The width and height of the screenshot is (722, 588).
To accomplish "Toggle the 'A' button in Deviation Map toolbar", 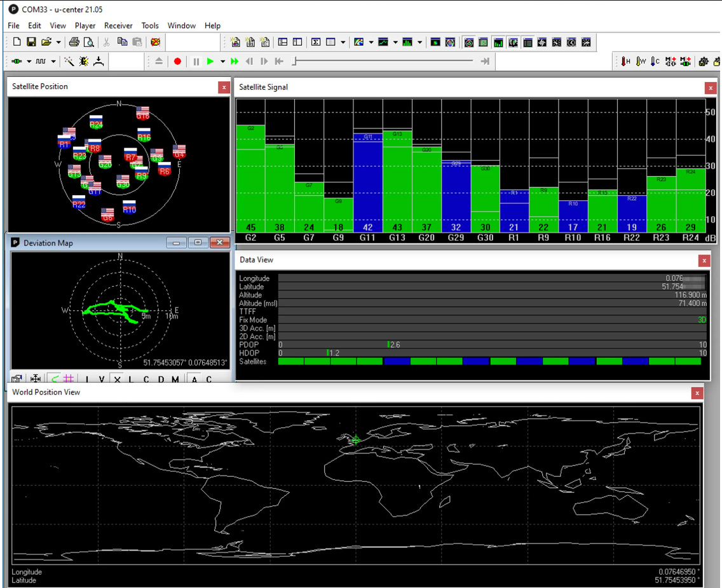I will click(x=194, y=379).
